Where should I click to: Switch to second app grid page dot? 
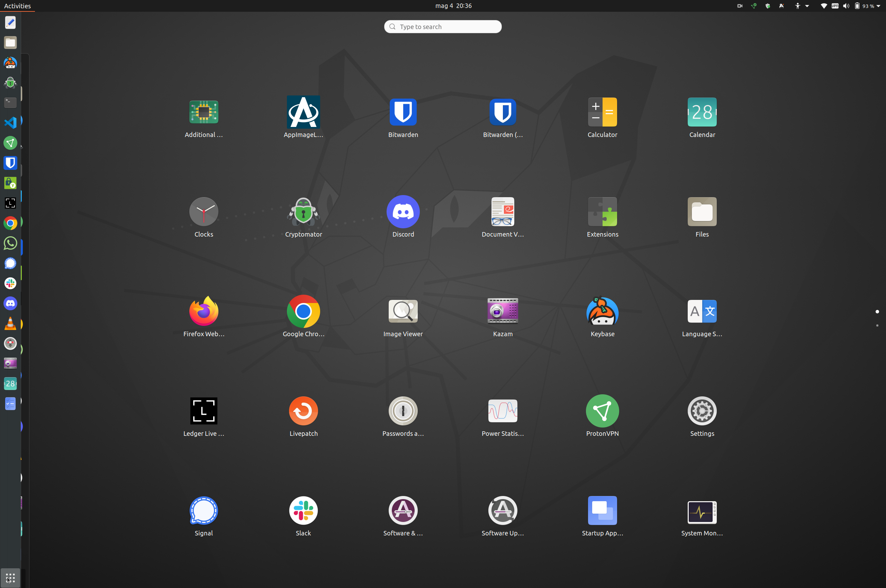pyautogui.click(x=877, y=325)
